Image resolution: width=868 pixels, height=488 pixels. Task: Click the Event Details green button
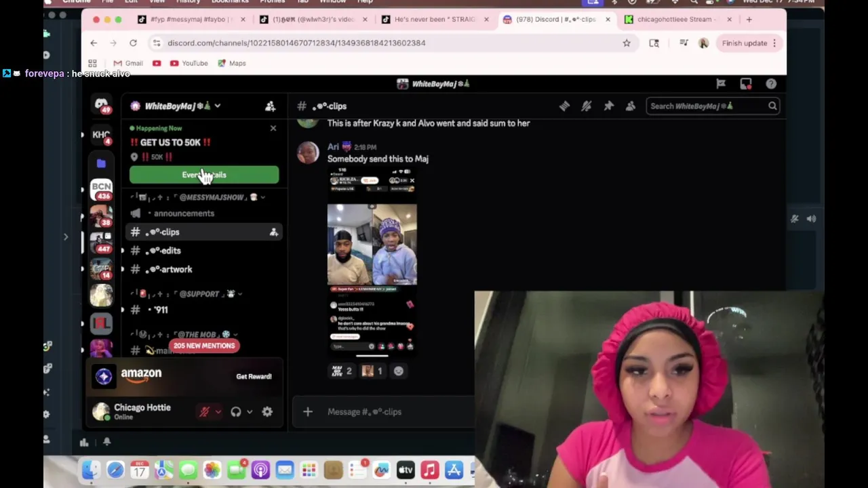tap(204, 175)
